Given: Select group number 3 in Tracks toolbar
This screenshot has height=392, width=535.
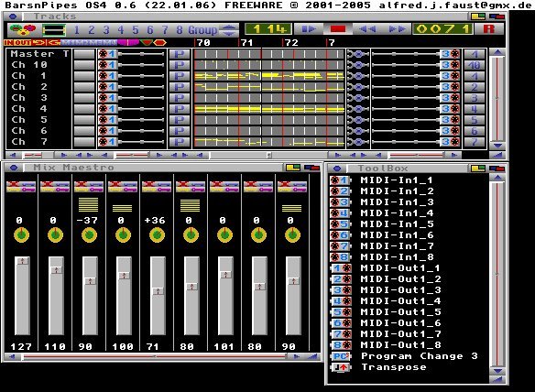Looking at the screenshot, I should [106, 30].
